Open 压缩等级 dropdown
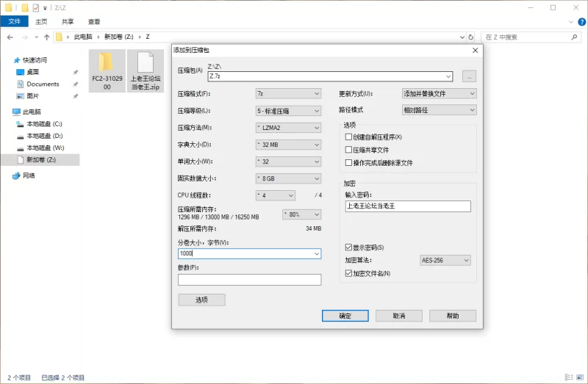This screenshot has height=384, width=588. click(288, 111)
